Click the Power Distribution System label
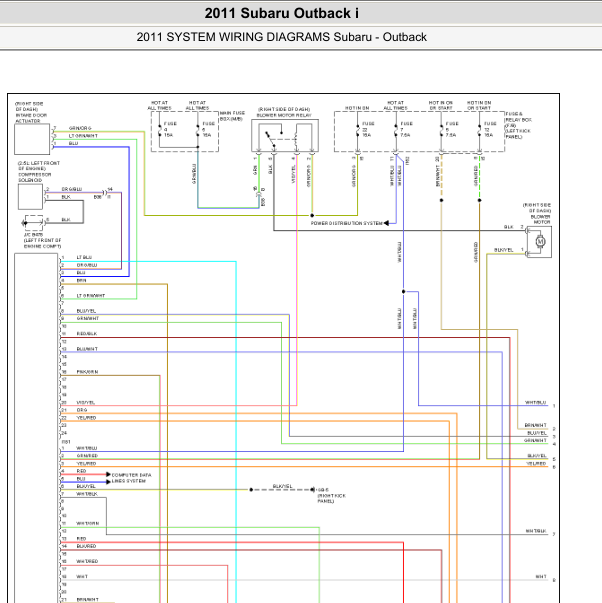Screen dimensions: 602x603 [347, 223]
